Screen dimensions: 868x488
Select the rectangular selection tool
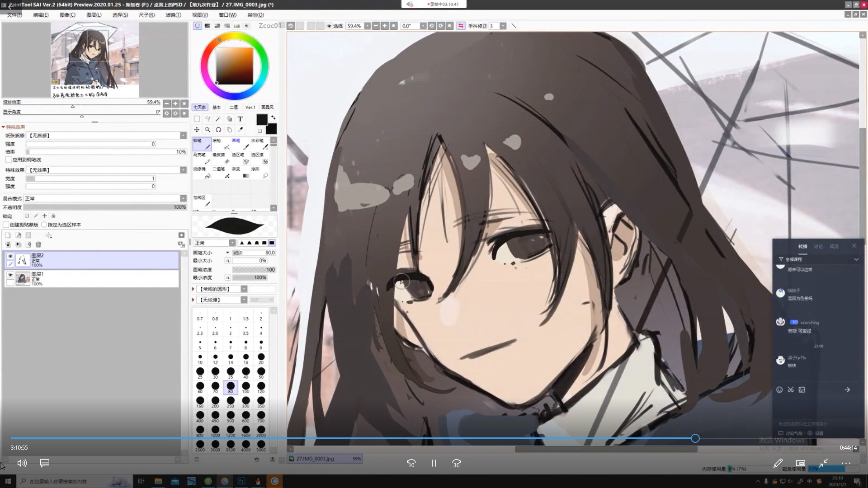pos(197,119)
